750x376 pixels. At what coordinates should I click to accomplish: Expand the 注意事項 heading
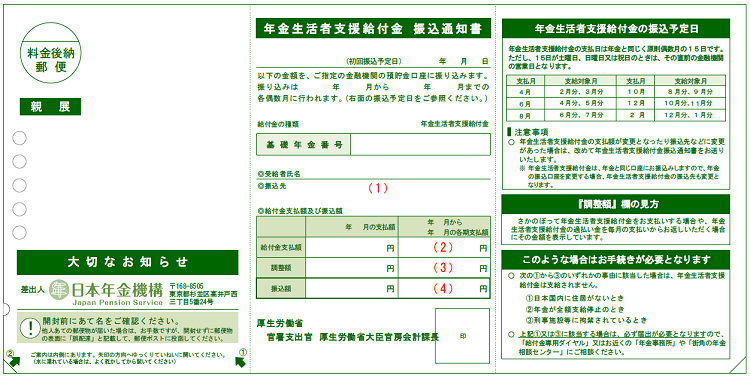click(x=528, y=132)
